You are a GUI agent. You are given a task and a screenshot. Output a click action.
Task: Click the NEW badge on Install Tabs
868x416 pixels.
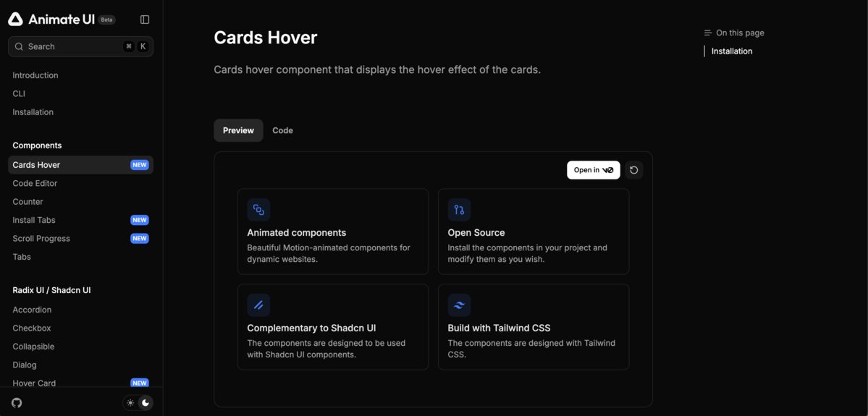[x=140, y=220]
